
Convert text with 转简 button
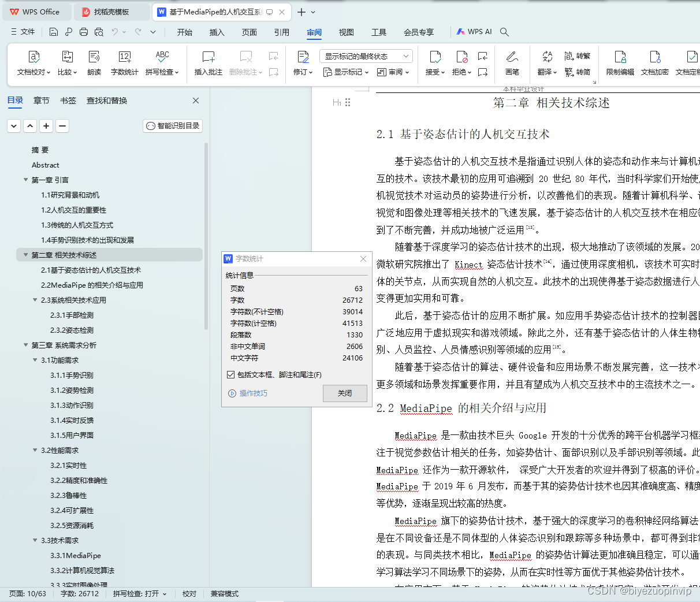(x=578, y=72)
